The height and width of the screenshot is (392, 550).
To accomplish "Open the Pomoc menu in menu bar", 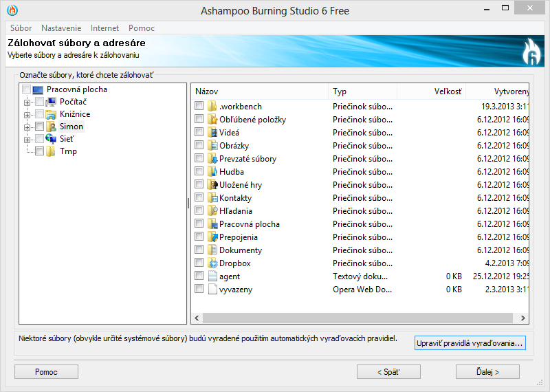I will 142,28.
